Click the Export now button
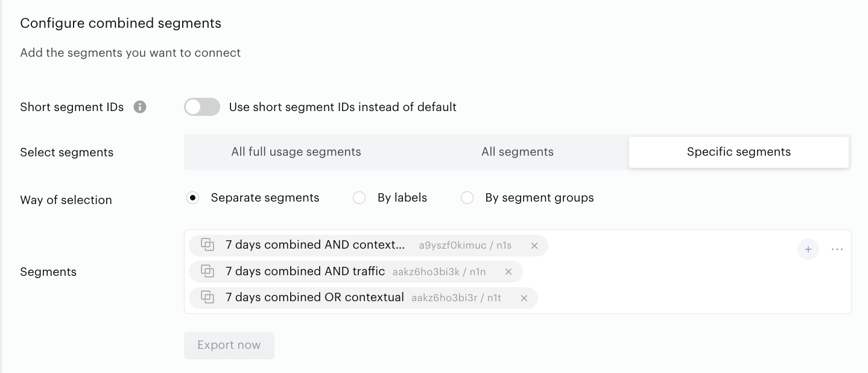Screen dimensions: 868x373 (x=229, y=345)
